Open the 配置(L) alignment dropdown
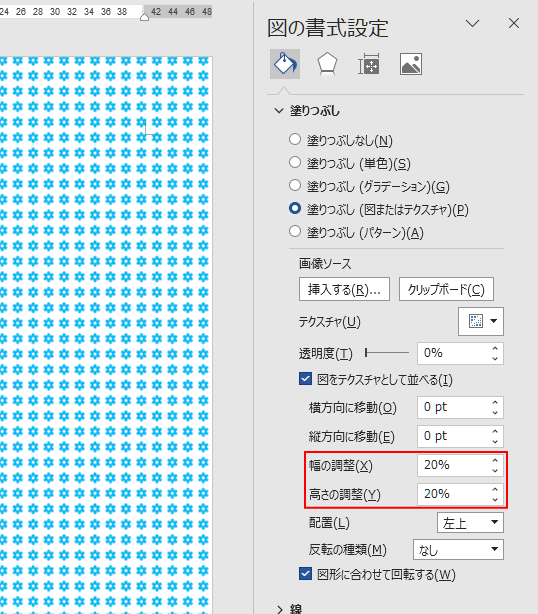 (x=470, y=522)
